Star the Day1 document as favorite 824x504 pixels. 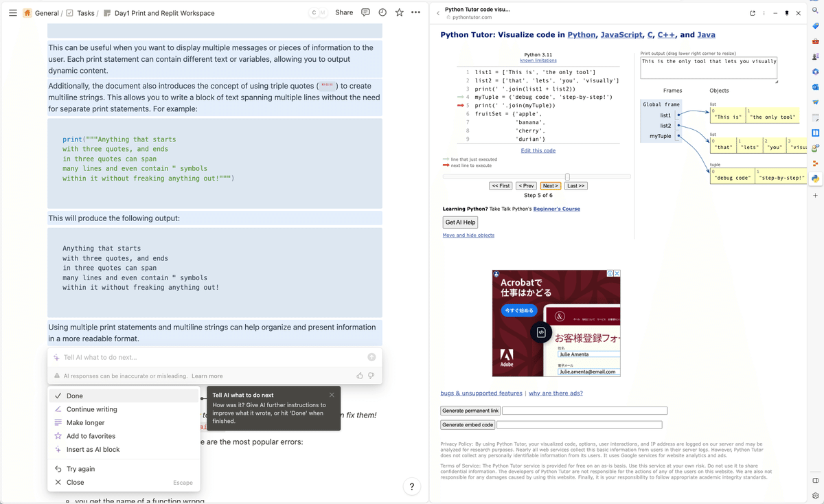[399, 12]
